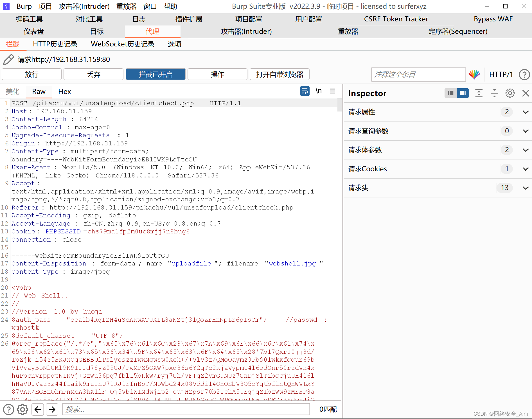Switch editor to Hex view
Image resolution: width=532 pixels, height=419 pixels.
(x=64, y=91)
